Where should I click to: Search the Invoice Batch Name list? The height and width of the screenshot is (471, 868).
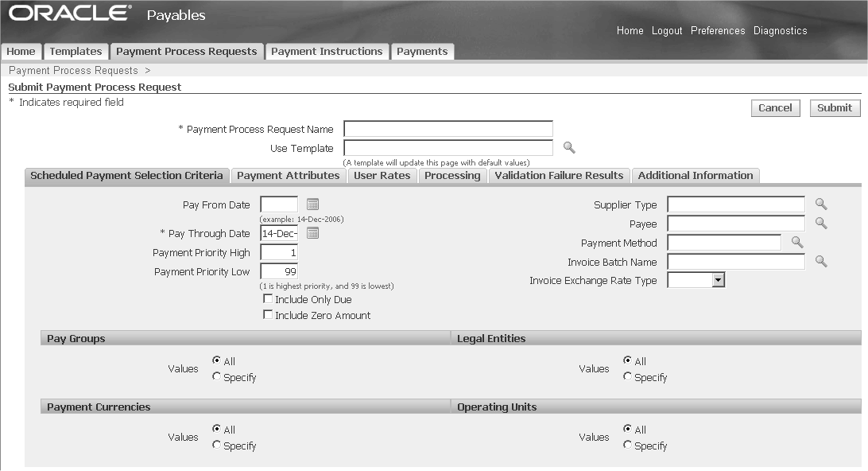(821, 261)
